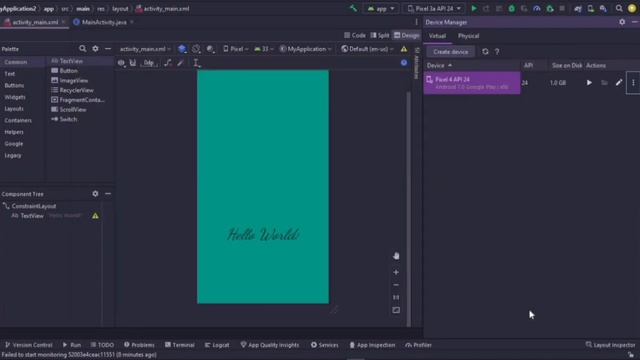Image resolution: width=640 pixels, height=360 pixels.
Task: Open Pixel device preview dropdown
Action: (236, 49)
